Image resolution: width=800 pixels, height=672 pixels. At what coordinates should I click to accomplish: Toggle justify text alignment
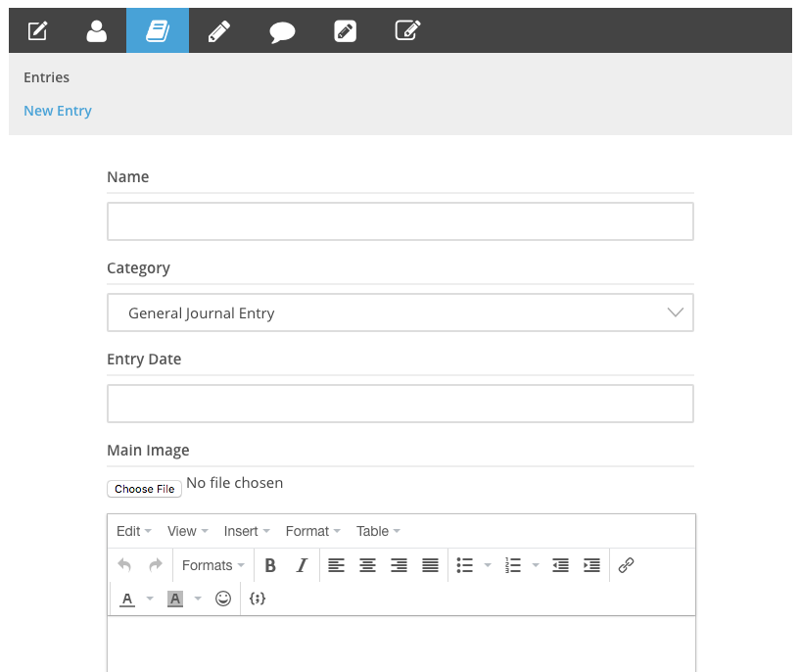pyautogui.click(x=430, y=565)
